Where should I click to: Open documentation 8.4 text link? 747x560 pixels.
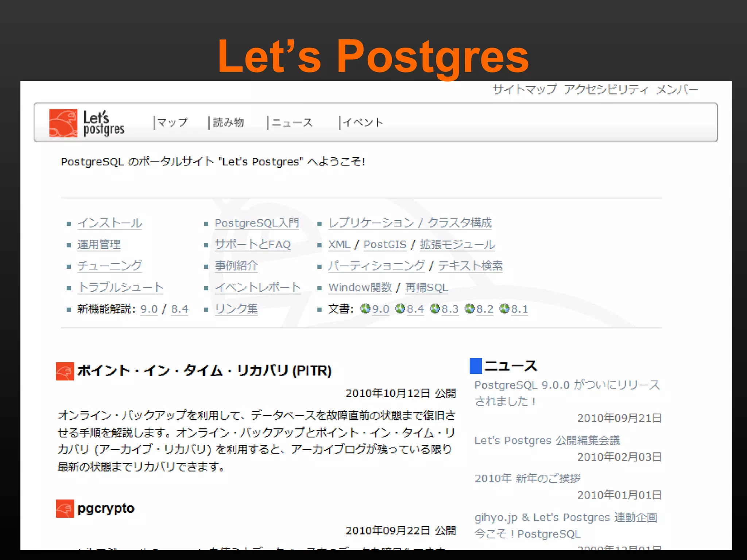click(x=415, y=309)
